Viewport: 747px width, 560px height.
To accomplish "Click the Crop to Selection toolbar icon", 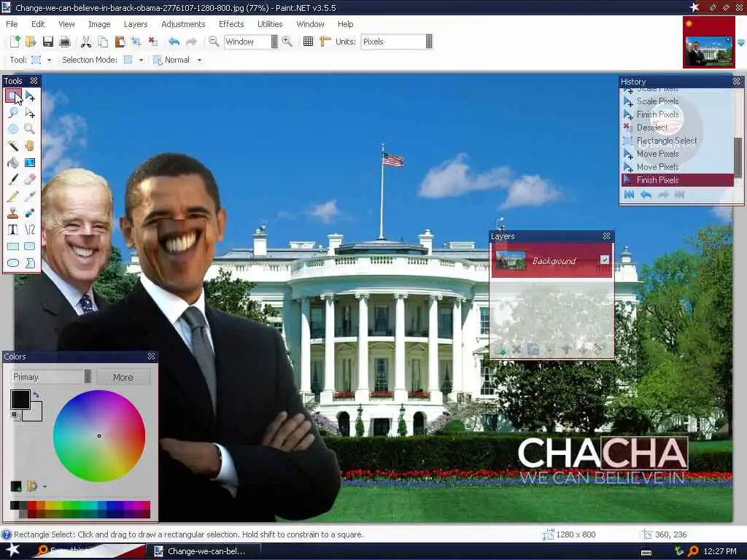I will pyautogui.click(x=136, y=42).
